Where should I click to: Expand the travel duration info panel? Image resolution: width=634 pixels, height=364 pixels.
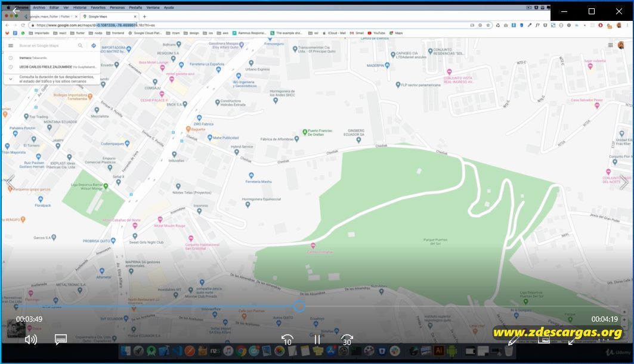point(11,79)
